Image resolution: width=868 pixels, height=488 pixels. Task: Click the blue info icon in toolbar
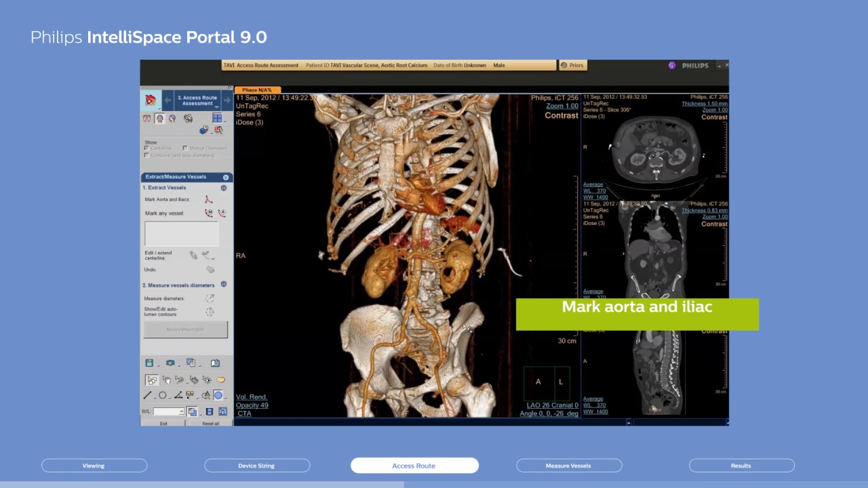[x=222, y=411]
